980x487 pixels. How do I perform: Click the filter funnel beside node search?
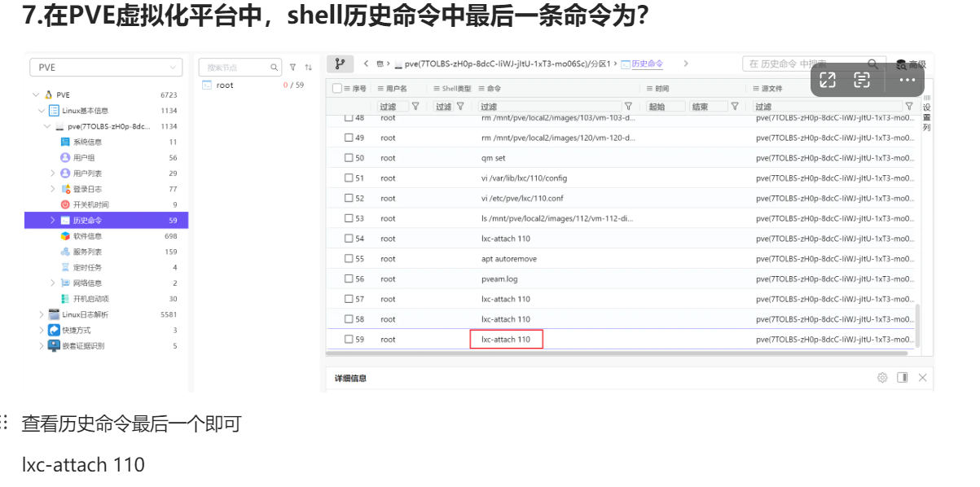click(x=293, y=68)
